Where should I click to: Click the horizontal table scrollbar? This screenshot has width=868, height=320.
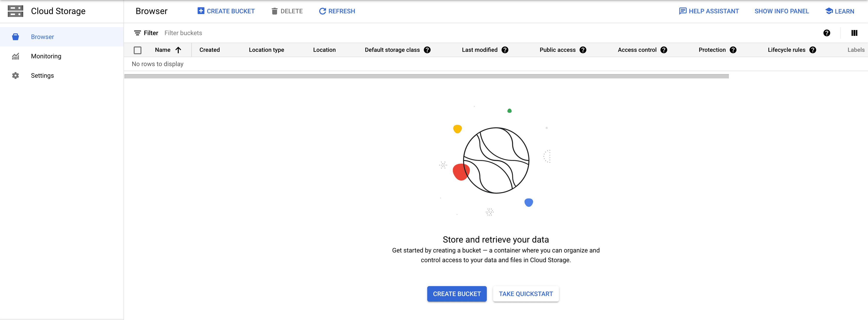(x=426, y=76)
